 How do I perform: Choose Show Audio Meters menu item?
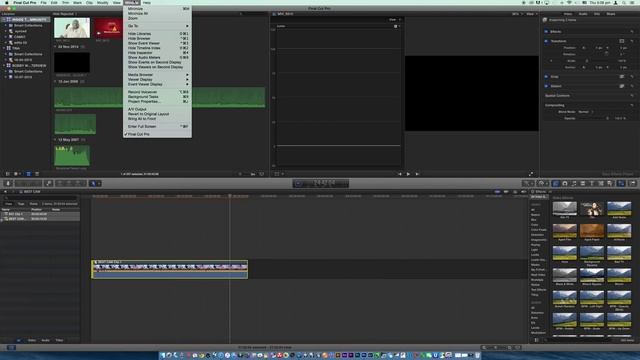point(157,58)
